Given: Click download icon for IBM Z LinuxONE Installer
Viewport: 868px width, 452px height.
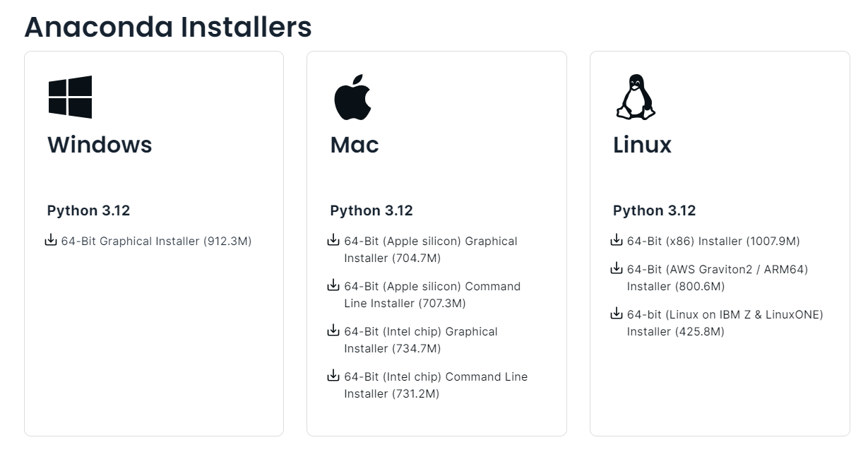Looking at the screenshot, I should [x=617, y=314].
